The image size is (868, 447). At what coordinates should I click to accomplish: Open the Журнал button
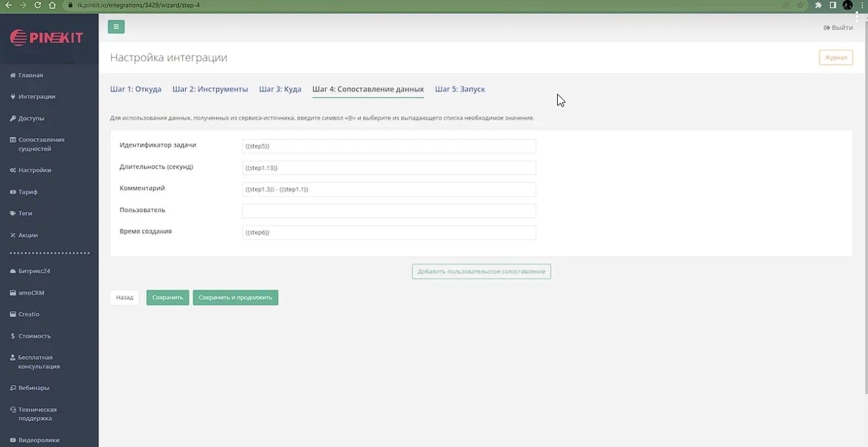click(835, 58)
